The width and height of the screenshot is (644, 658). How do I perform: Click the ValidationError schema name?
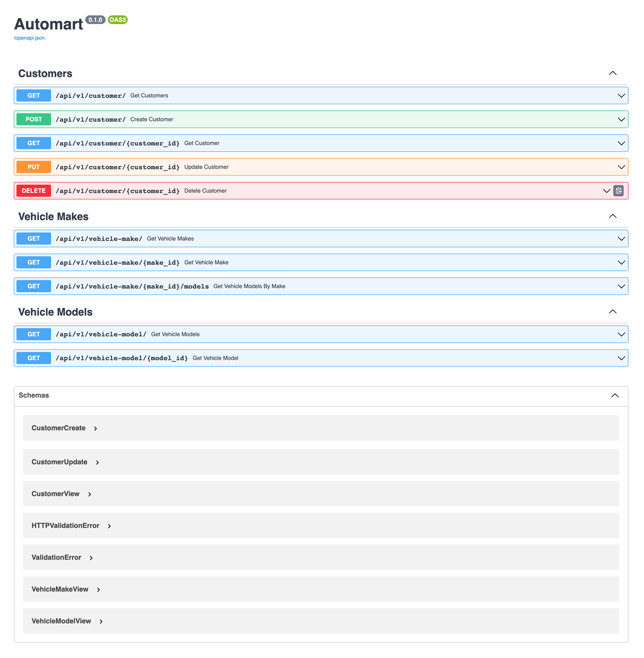(x=56, y=557)
